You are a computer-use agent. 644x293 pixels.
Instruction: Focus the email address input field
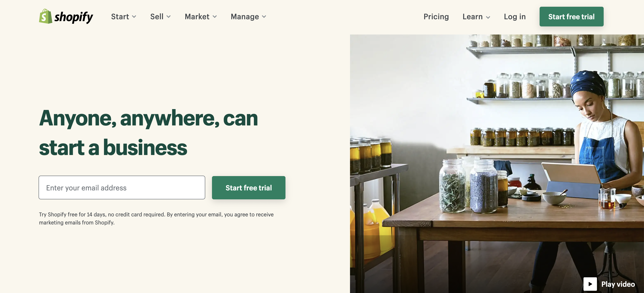click(x=122, y=187)
